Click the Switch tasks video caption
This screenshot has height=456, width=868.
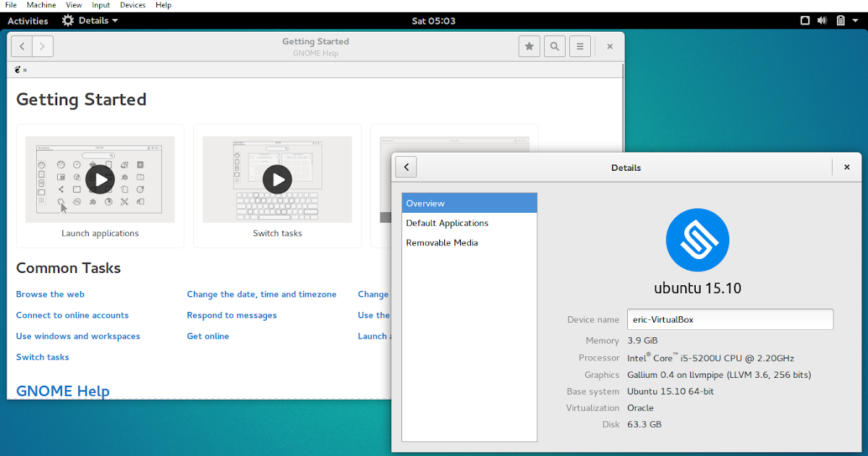pyautogui.click(x=277, y=233)
